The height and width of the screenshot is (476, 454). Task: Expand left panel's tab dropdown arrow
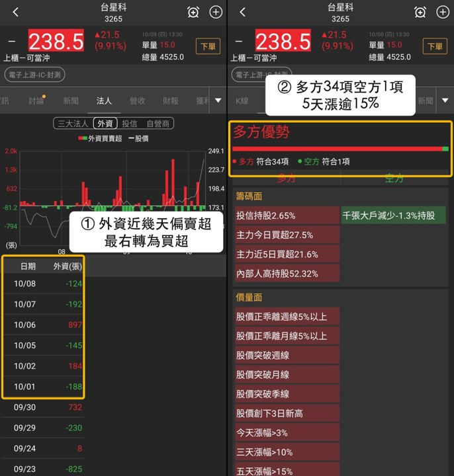click(x=218, y=100)
